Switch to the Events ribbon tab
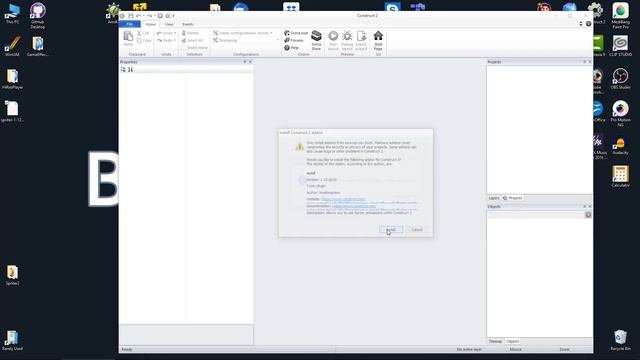 [x=188, y=24]
